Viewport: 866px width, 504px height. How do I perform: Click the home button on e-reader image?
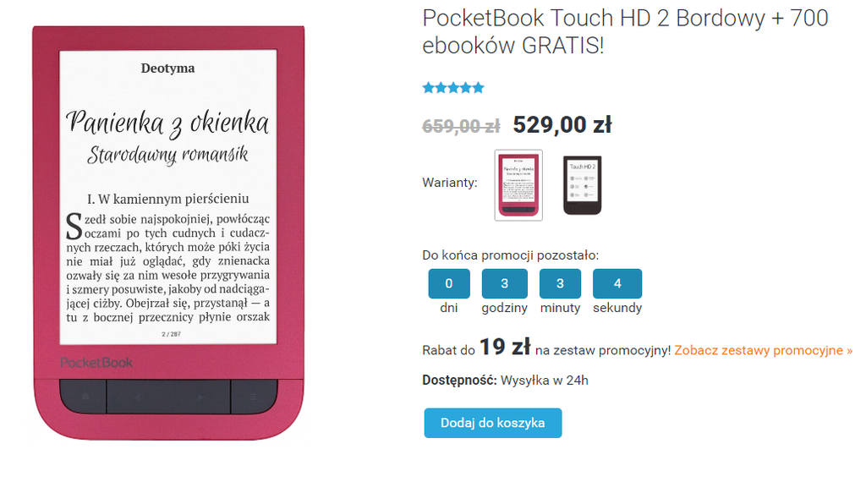(x=85, y=397)
